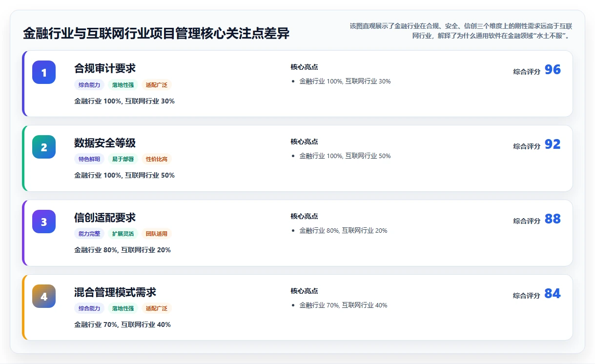
Task: Click the 易于部署 tag
Action: pyautogui.click(x=123, y=159)
